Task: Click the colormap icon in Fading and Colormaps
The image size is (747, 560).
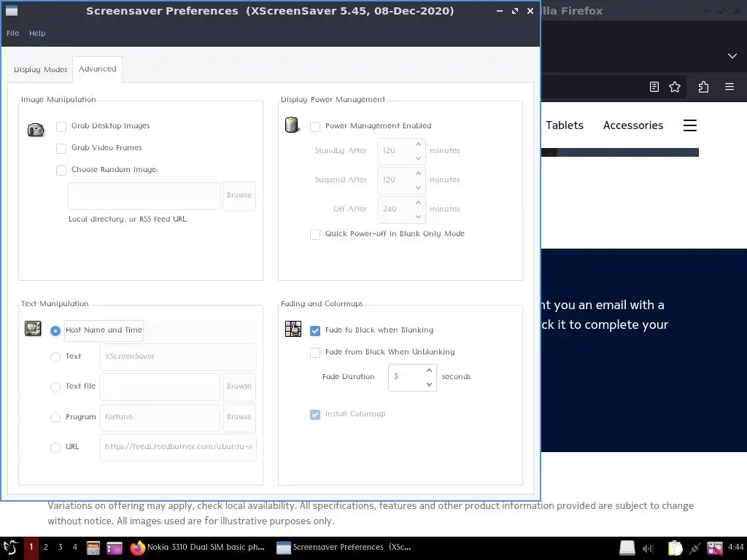Action: click(x=293, y=329)
